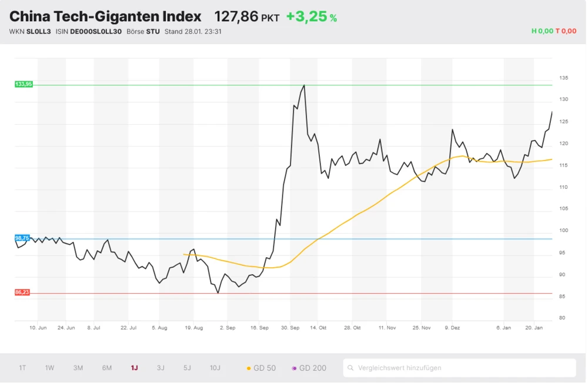Click the red 86,23 price level label
The width and height of the screenshot is (588, 389).
(22, 291)
